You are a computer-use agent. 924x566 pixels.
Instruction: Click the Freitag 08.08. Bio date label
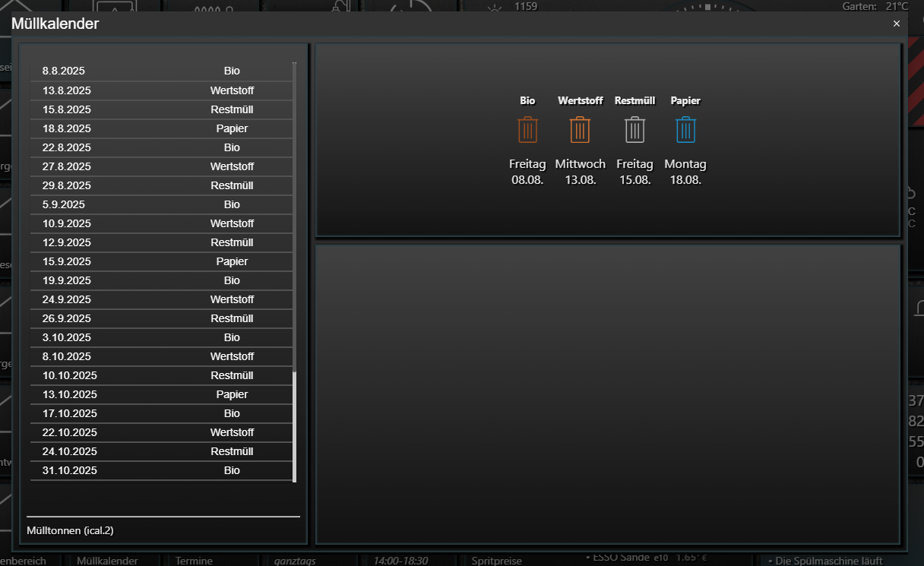point(527,172)
